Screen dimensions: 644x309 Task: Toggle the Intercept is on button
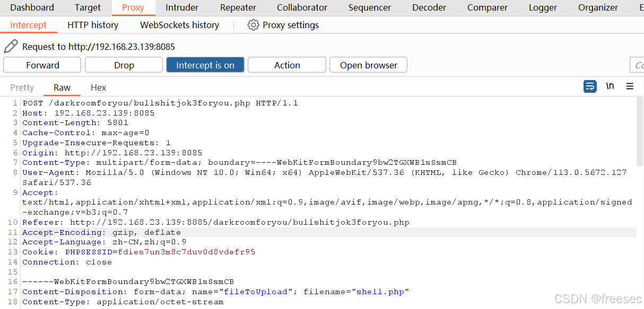(x=205, y=65)
